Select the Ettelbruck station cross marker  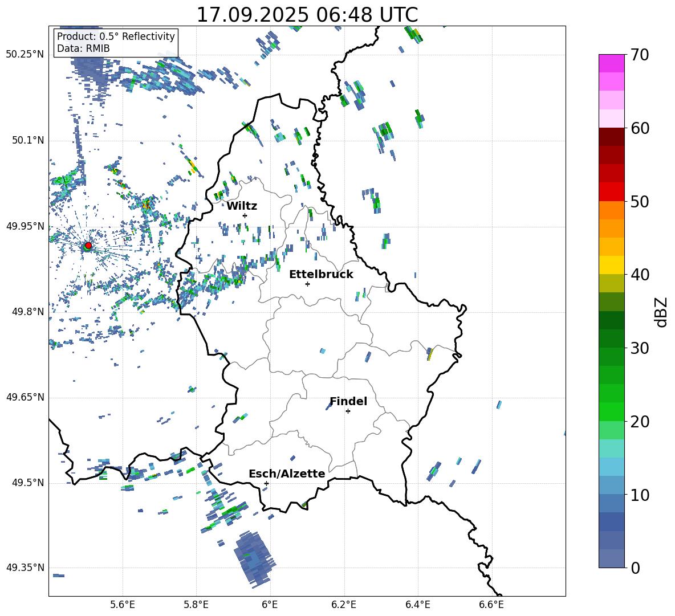coord(307,284)
